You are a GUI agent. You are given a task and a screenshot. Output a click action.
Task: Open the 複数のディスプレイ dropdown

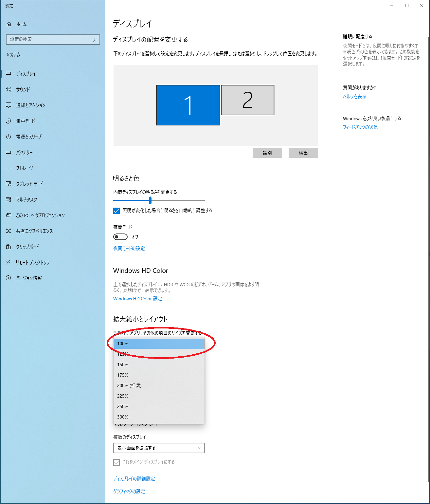click(x=159, y=448)
